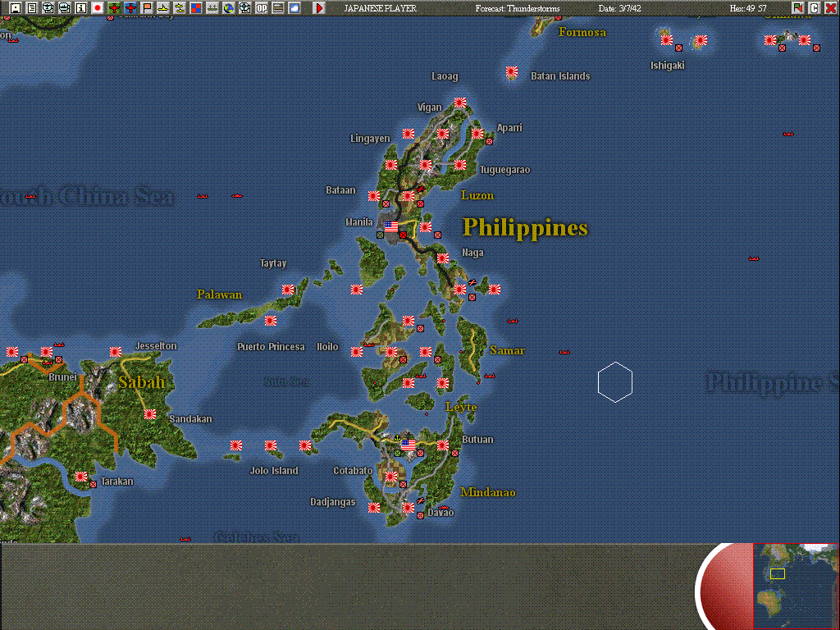The image size is (840, 630).
Task: Select the Japanese flag at Naga
Action: [x=442, y=258]
